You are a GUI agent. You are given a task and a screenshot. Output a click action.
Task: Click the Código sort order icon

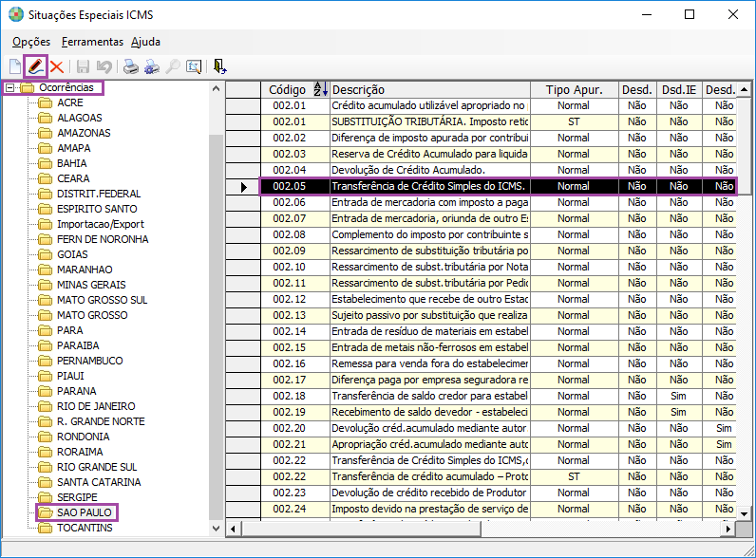[321, 89]
